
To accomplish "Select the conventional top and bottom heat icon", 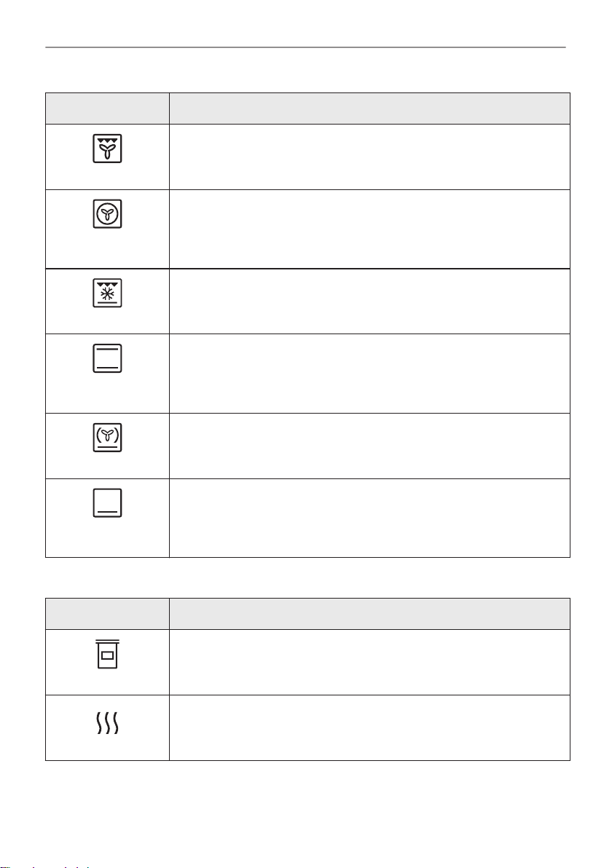I will [107, 358].
